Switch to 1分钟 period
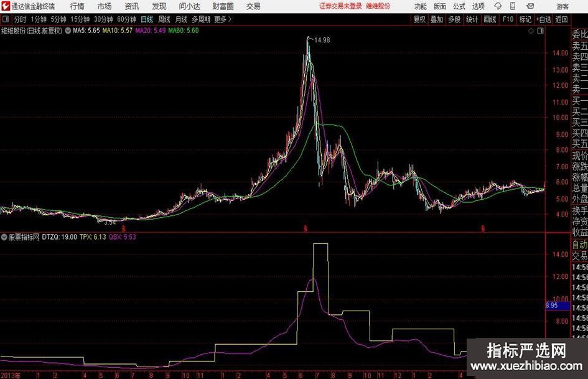 [x=39, y=19]
